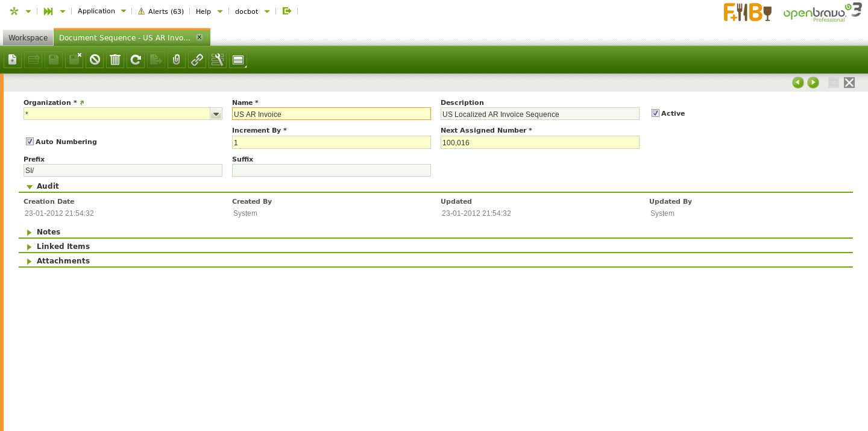Refresh the record with the circular arrow icon
Image resolution: width=868 pixels, height=431 pixels.
[x=136, y=60]
